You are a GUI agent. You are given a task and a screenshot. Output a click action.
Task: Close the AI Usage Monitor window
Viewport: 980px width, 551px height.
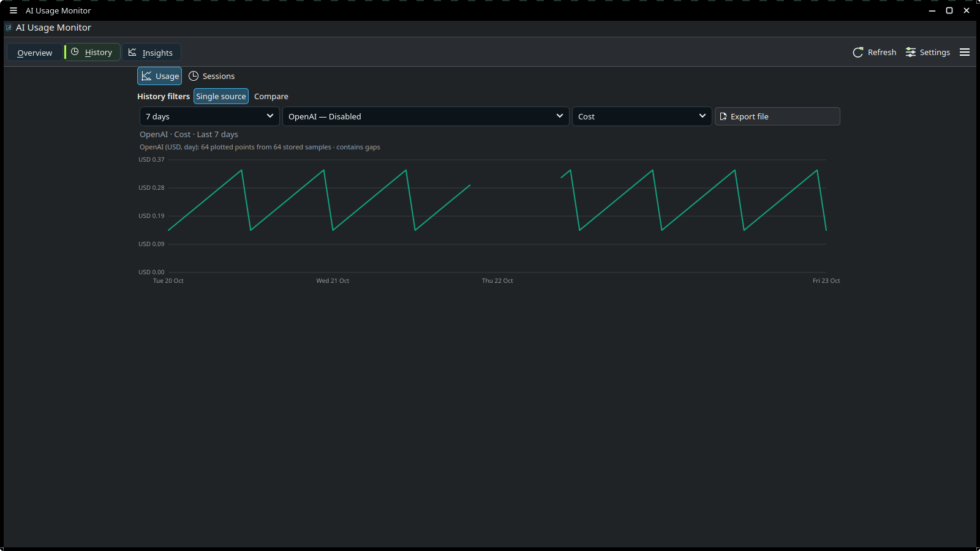pyautogui.click(x=967, y=10)
